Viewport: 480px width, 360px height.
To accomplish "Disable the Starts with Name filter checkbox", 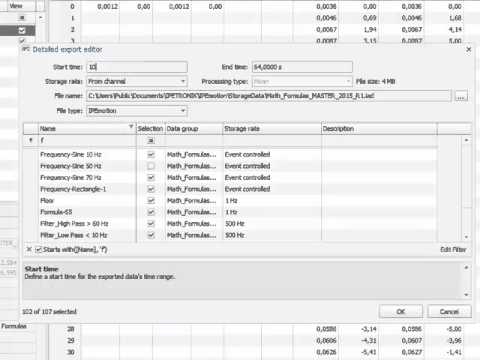I will (39, 249).
